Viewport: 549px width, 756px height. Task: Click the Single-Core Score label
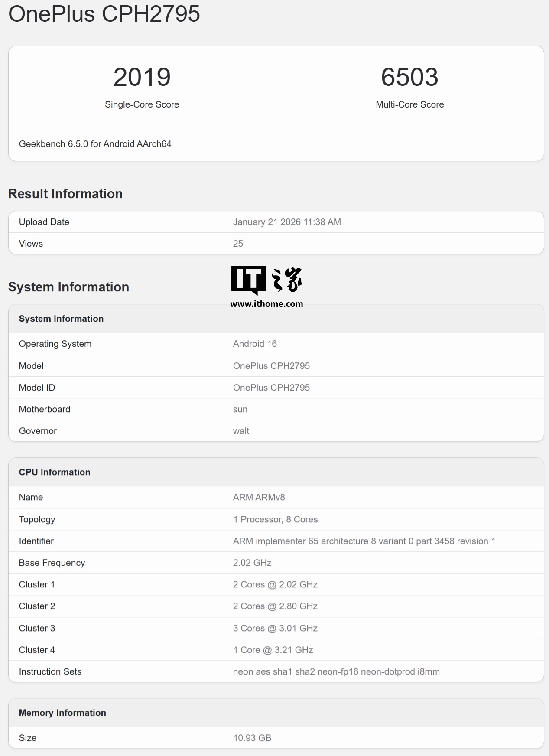point(142,104)
